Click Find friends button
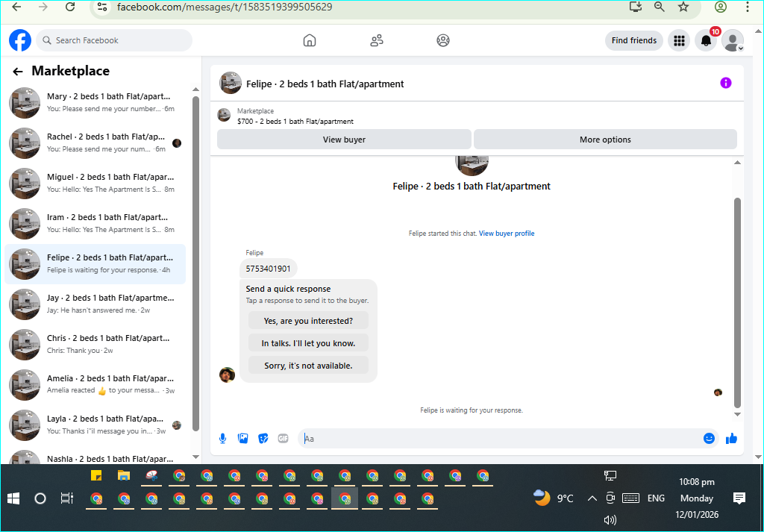Image resolution: width=764 pixels, height=532 pixels. [x=634, y=40]
